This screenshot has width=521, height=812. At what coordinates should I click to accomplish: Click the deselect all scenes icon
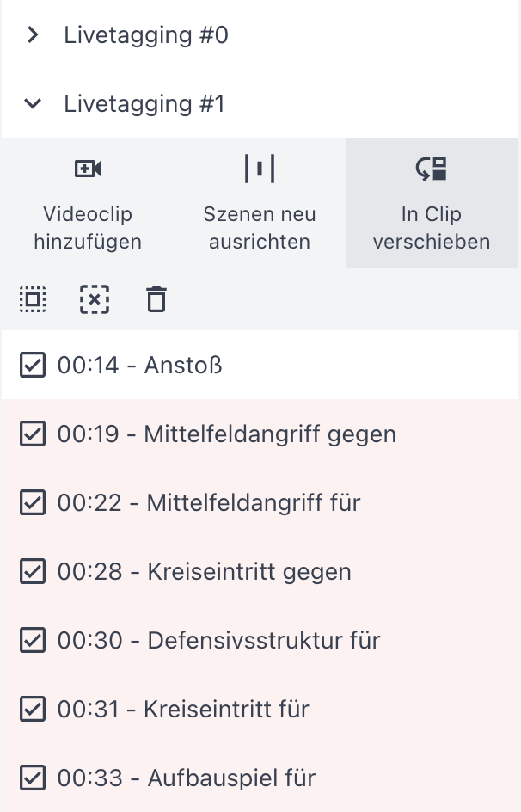point(95,299)
